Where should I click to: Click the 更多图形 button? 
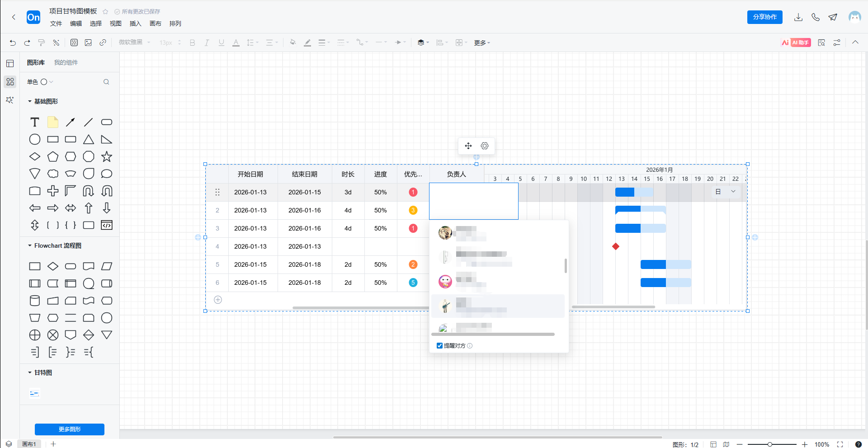(x=70, y=429)
